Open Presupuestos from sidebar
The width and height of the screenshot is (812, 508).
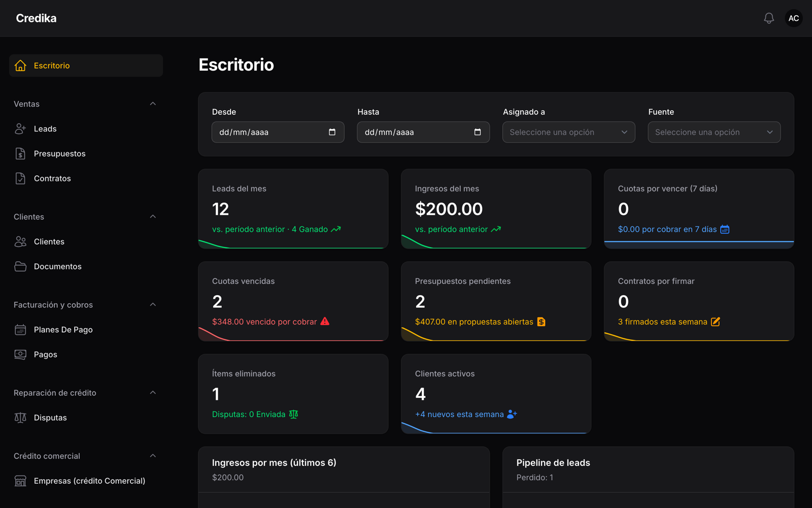tap(86, 153)
